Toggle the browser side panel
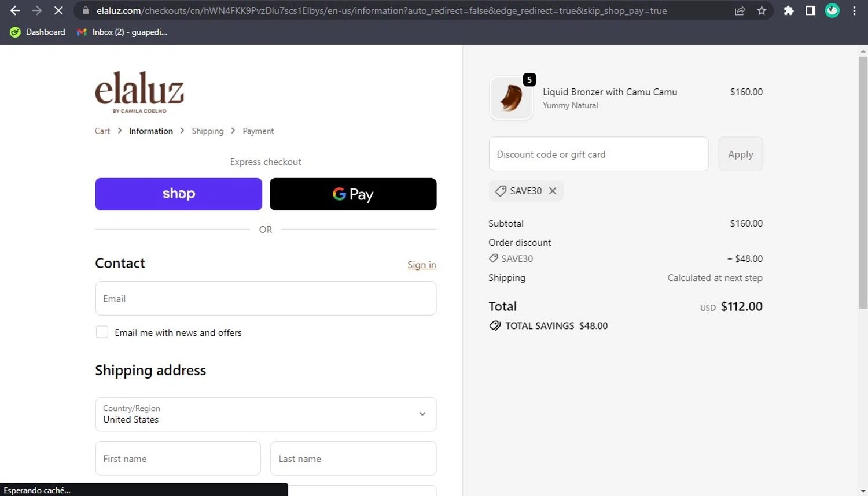 [810, 10]
